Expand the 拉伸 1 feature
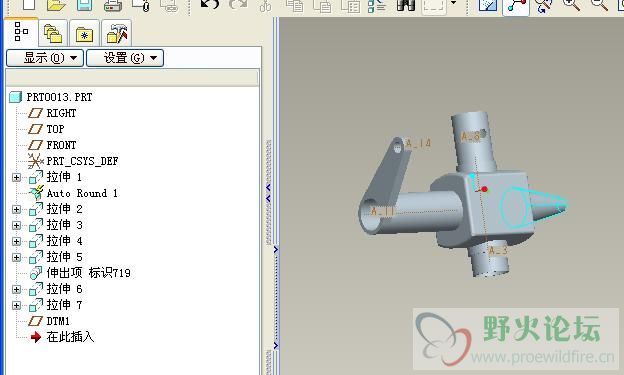This screenshot has height=375, width=624. click(x=16, y=177)
